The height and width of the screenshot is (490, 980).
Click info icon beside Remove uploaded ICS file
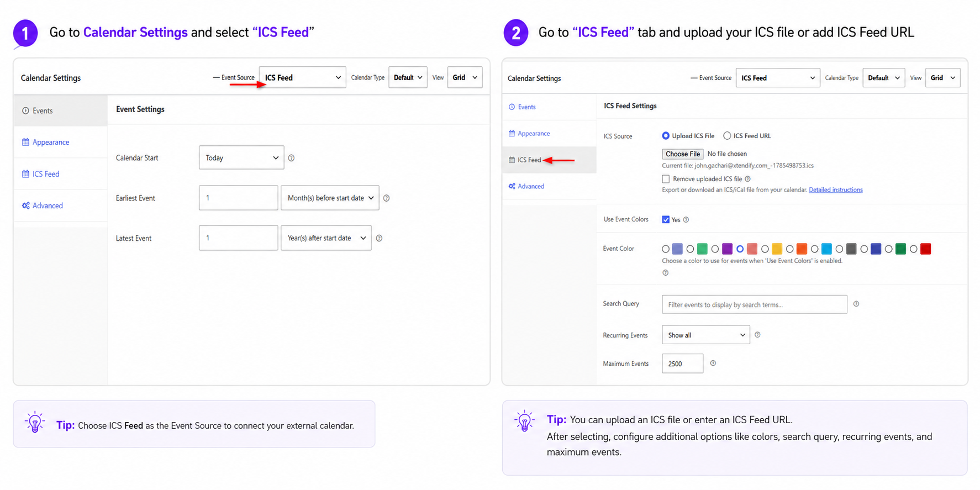tap(747, 179)
